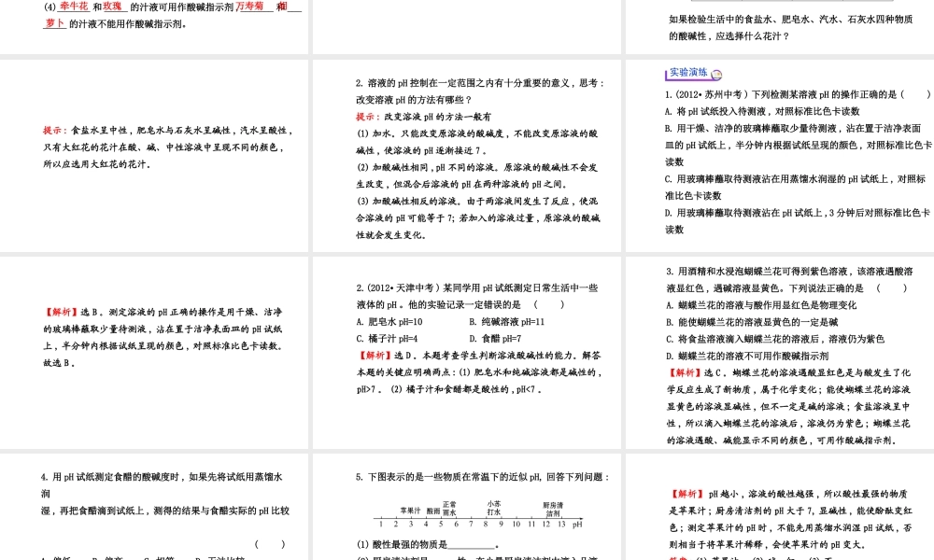Click option D. 蝴蝶兰花的溶液不可用作酸碱指示剂
The width and height of the screenshot is (934, 560).
747,356
